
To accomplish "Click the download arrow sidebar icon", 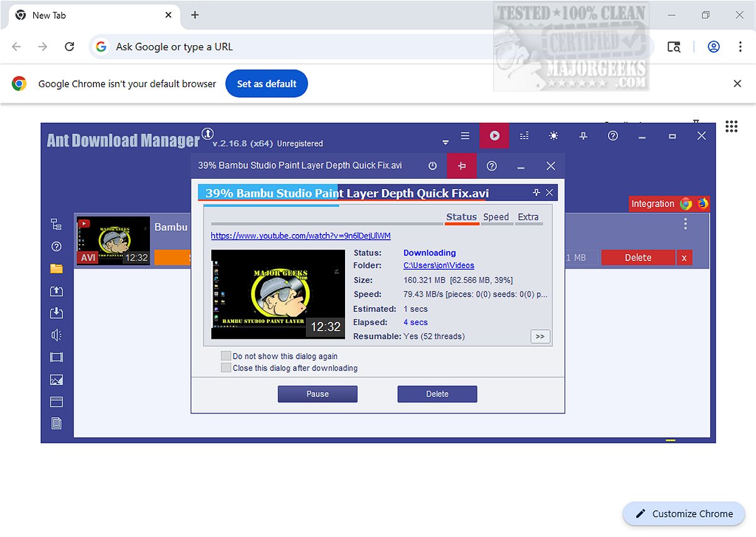I will pos(56,313).
